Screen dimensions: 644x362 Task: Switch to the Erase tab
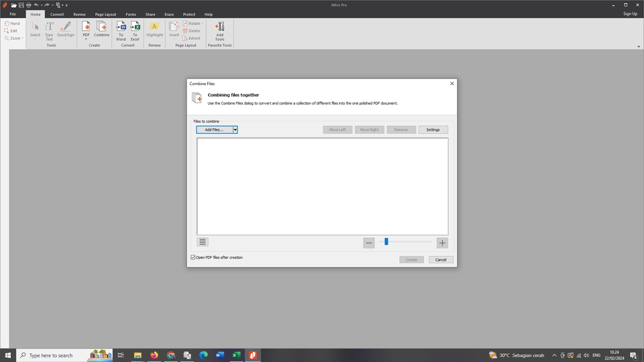pos(169,14)
